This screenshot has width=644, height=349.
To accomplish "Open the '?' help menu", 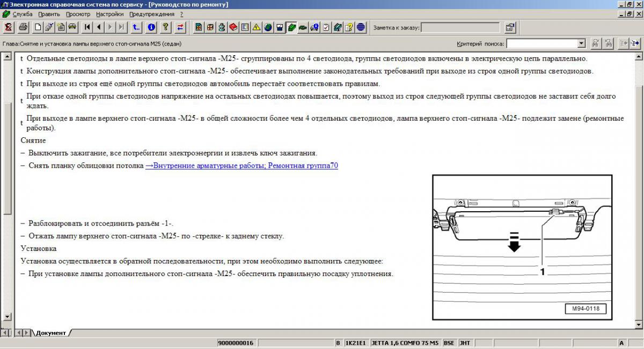I will (181, 14).
